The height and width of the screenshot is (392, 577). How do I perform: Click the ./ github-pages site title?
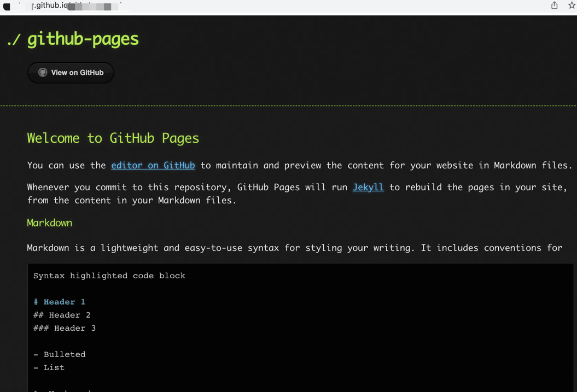point(73,39)
